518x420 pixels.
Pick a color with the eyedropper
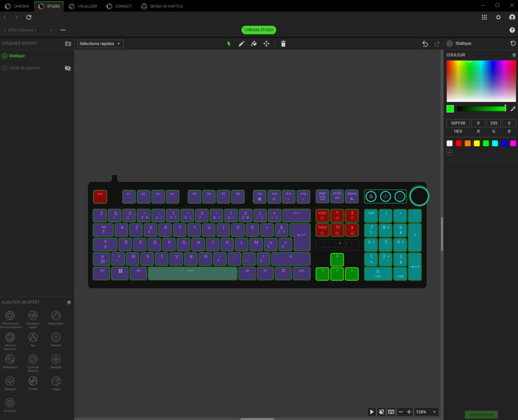(513, 109)
